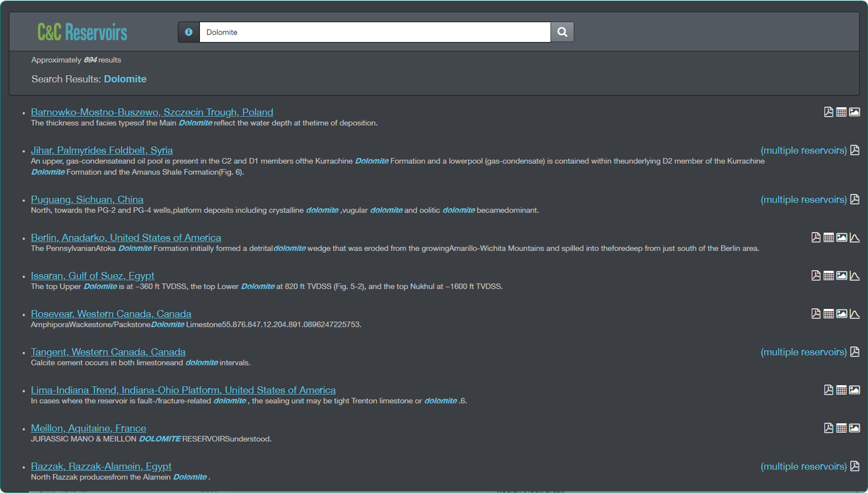
Task: Open table icon for Lima-Indiana Trend result
Action: (x=841, y=390)
